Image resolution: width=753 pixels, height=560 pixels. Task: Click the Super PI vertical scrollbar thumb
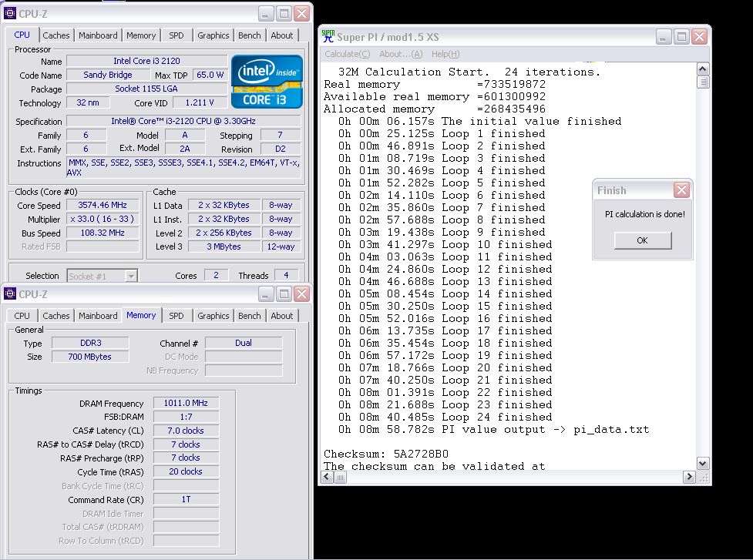click(703, 82)
